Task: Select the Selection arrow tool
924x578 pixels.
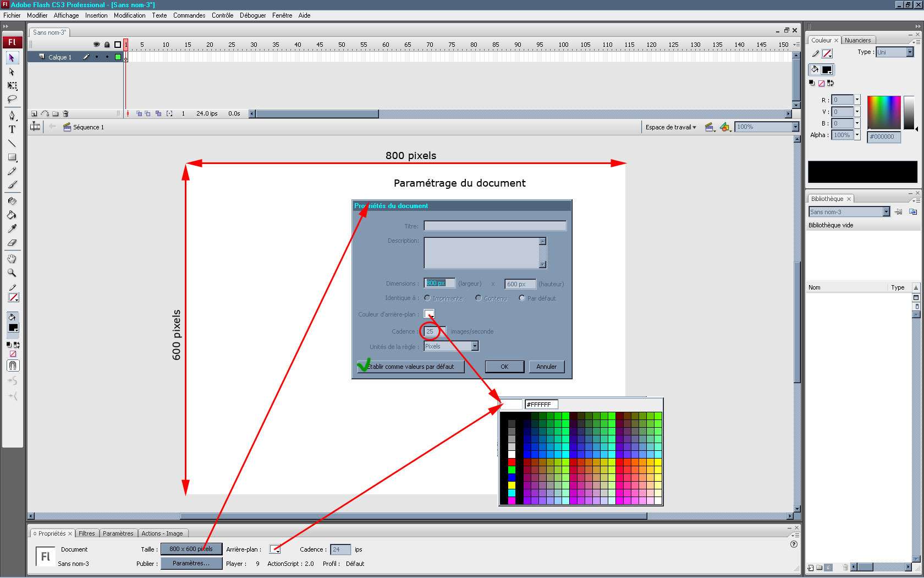Action: [x=12, y=58]
